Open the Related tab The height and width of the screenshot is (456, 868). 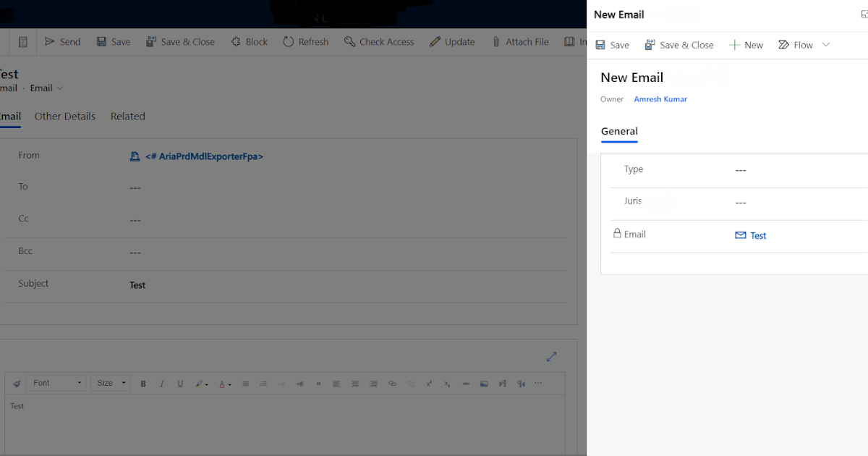[x=127, y=116]
